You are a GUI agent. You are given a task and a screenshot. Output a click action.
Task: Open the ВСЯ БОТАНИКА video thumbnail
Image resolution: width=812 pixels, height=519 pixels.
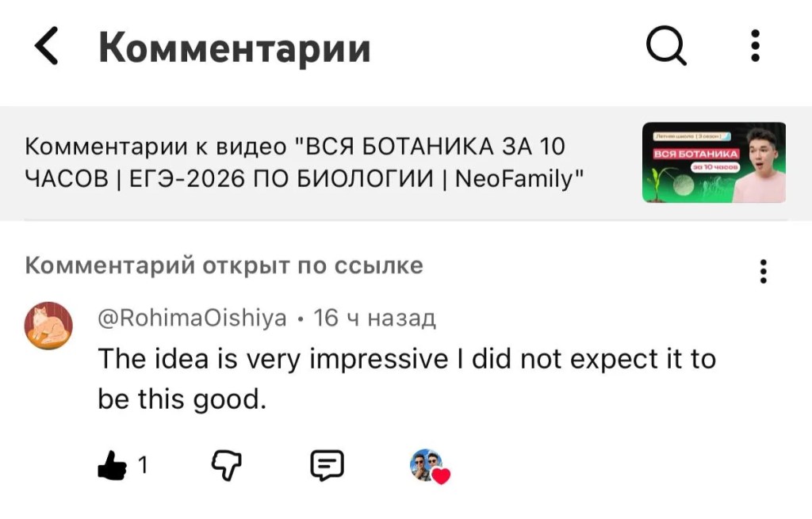(x=714, y=162)
